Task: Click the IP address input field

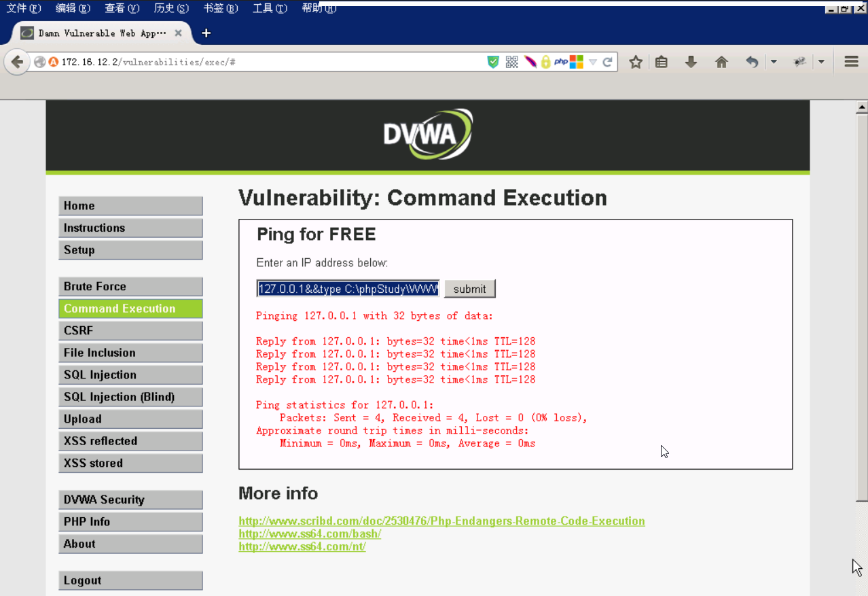Action: click(348, 289)
